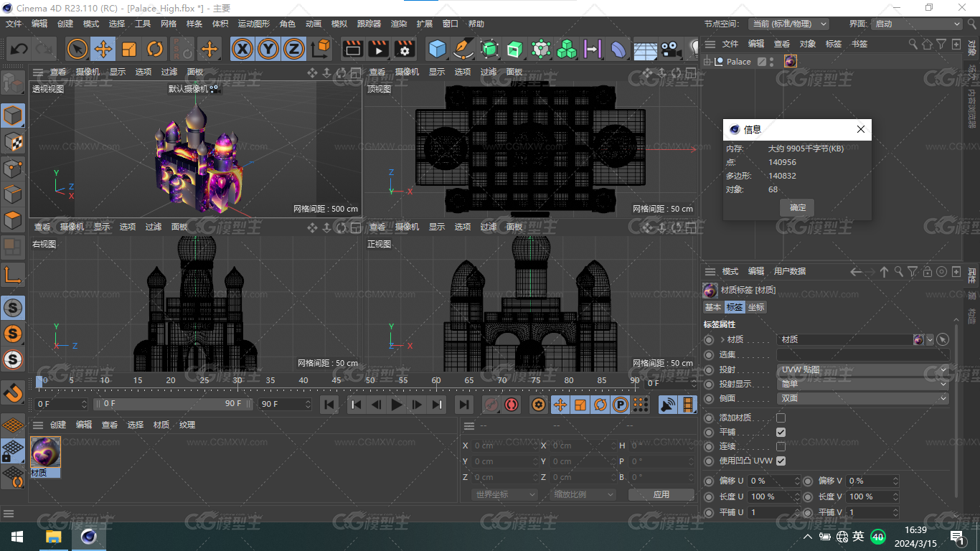Expand the Palace object tree

(708, 62)
